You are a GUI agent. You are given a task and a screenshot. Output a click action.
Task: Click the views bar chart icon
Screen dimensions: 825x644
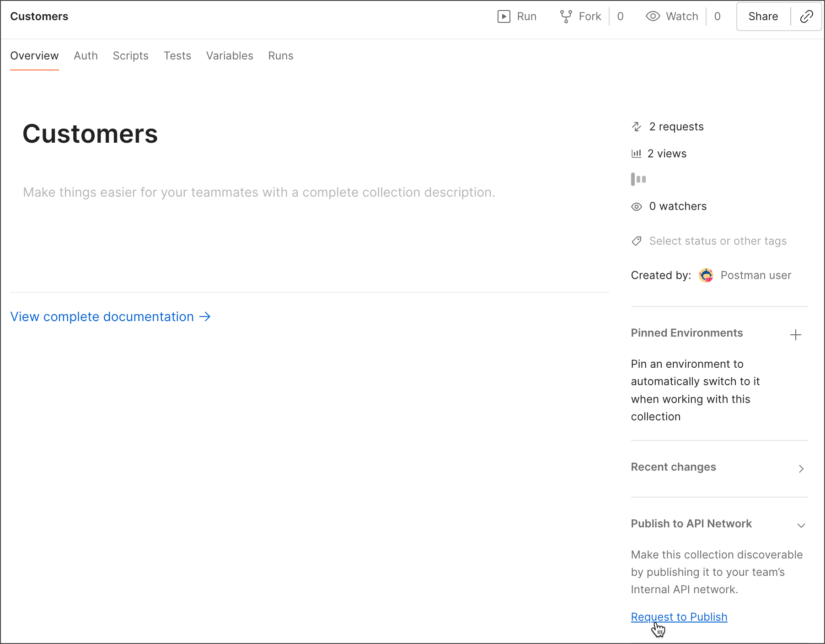pos(637,154)
